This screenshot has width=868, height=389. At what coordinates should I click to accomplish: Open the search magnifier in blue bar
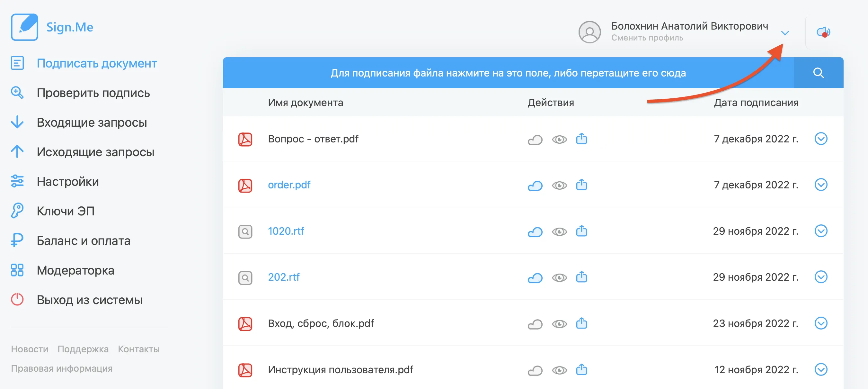pyautogui.click(x=819, y=73)
